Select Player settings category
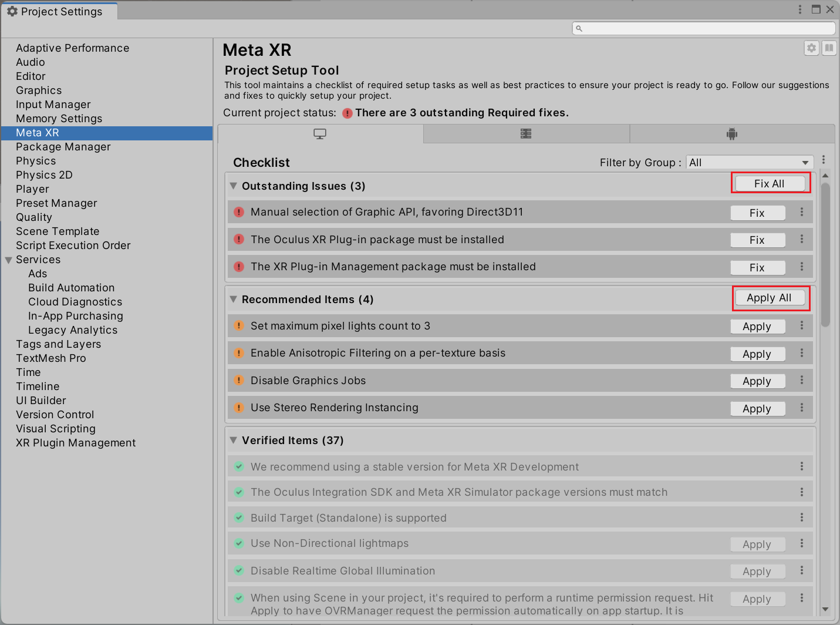Viewport: 840px width, 625px height. coord(33,189)
